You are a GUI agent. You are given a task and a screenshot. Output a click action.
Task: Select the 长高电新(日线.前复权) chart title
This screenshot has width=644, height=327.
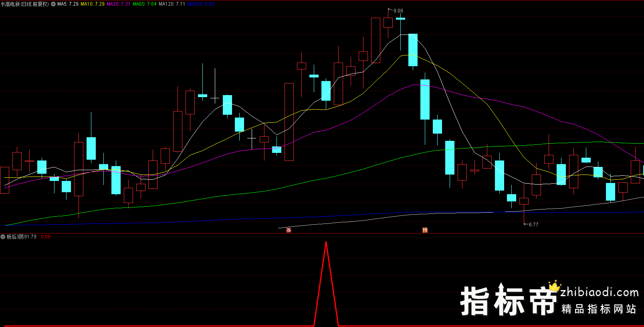25,4
